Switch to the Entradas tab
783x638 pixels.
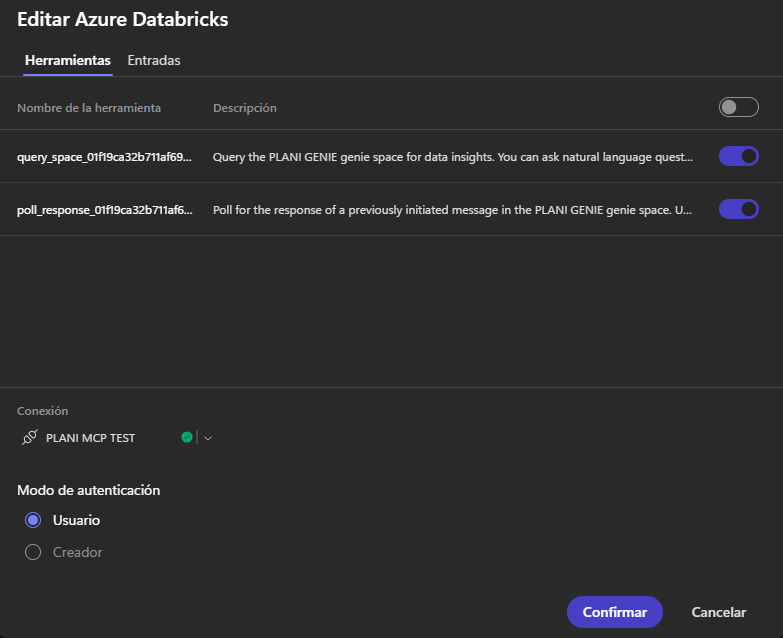pos(154,60)
